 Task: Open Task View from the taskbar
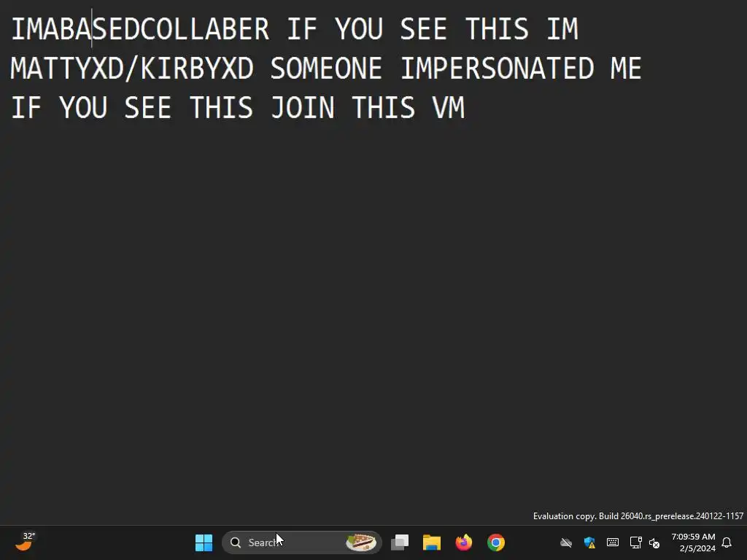pyautogui.click(x=400, y=542)
